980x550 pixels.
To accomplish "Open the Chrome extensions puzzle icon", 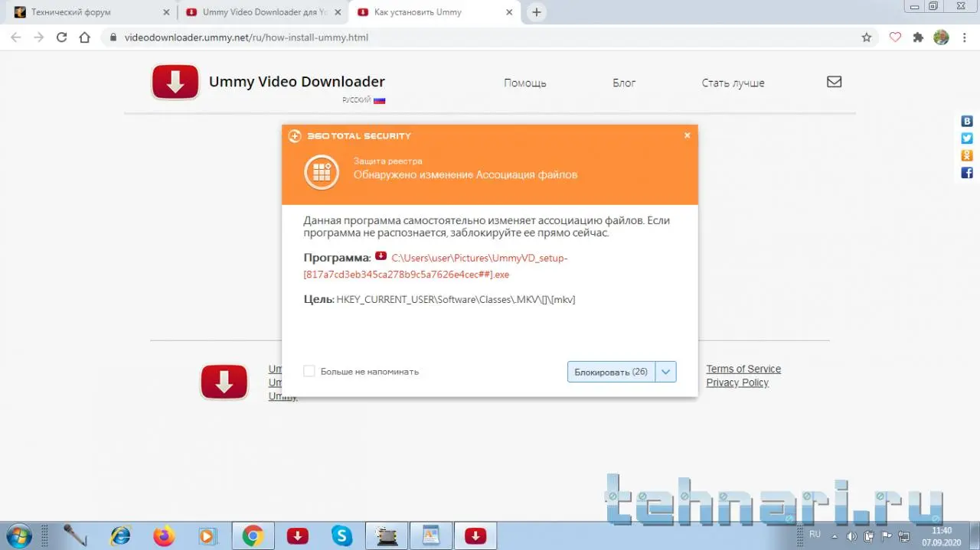I will [918, 37].
